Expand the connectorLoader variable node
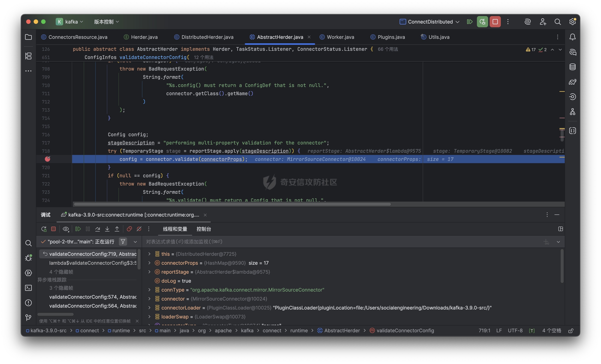Viewport: 601px width, 364px height. coord(149,308)
